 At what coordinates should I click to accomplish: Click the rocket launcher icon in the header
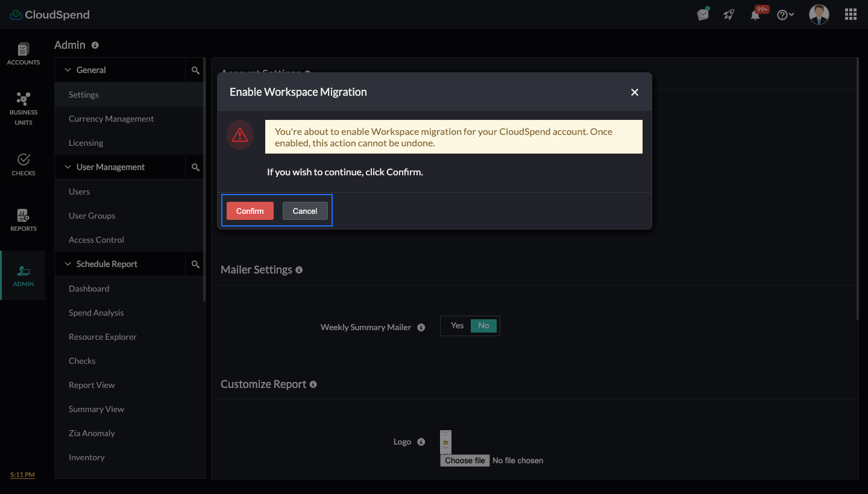coord(729,14)
